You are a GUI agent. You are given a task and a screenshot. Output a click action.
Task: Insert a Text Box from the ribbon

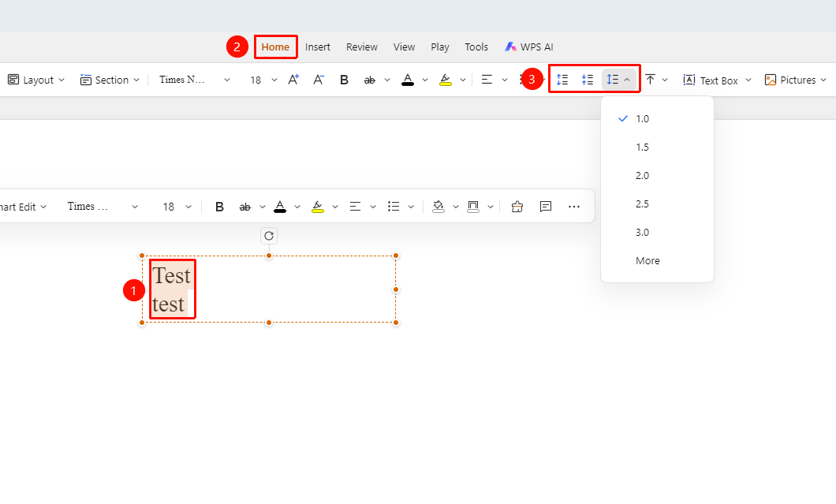tap(711, 80)
